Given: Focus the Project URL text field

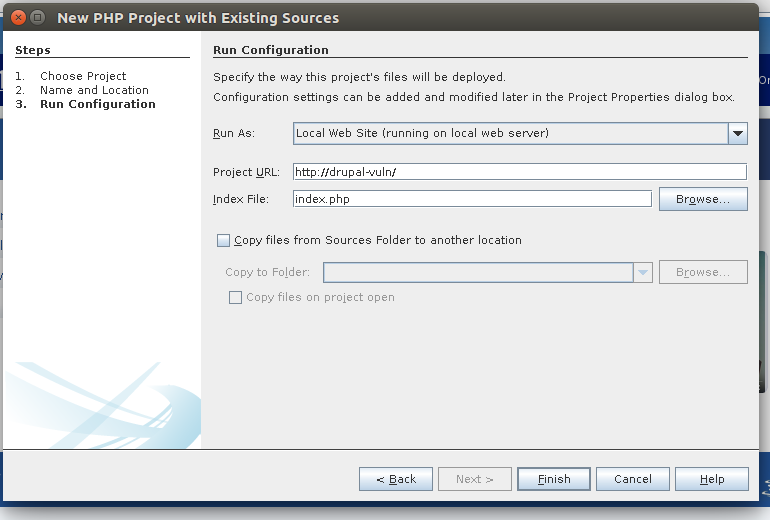Looking at the screenshot, I should (520, 172).
